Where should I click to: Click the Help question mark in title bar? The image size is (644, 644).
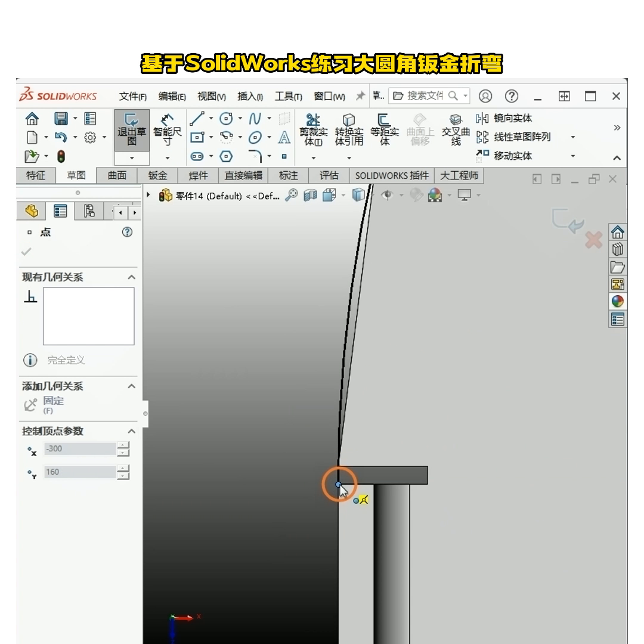(512, 96)
